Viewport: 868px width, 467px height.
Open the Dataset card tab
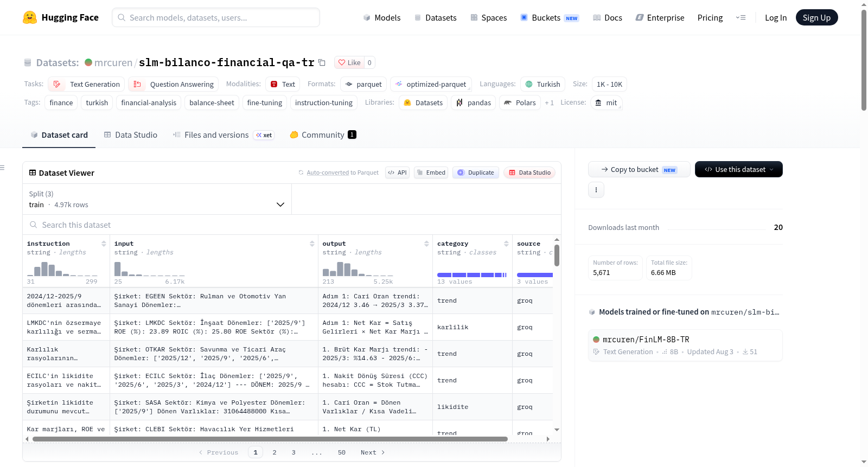click(x=59, y=135)
